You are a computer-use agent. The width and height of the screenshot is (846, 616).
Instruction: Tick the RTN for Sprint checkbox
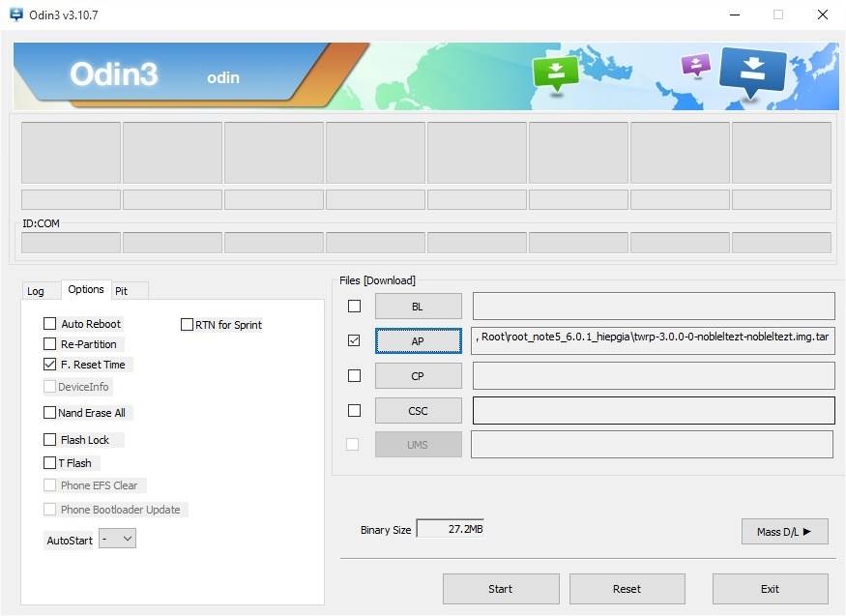pyautogui.click(x=188, y=325)
